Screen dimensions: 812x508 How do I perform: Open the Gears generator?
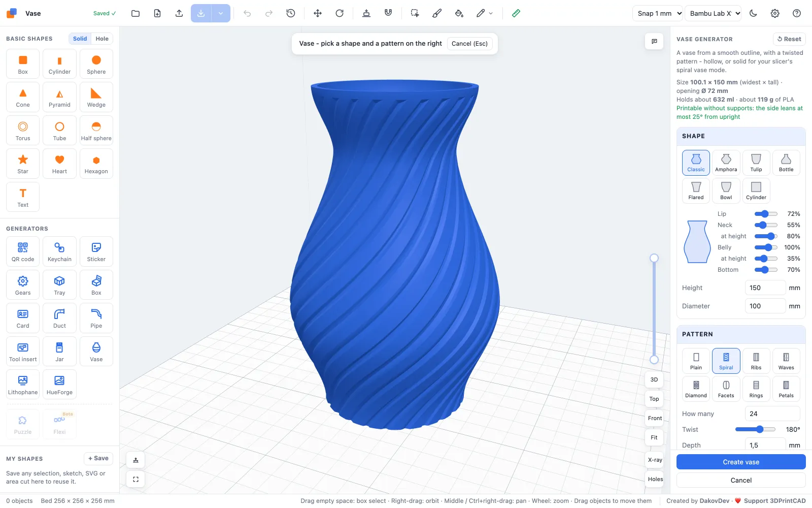pos(23,285)
